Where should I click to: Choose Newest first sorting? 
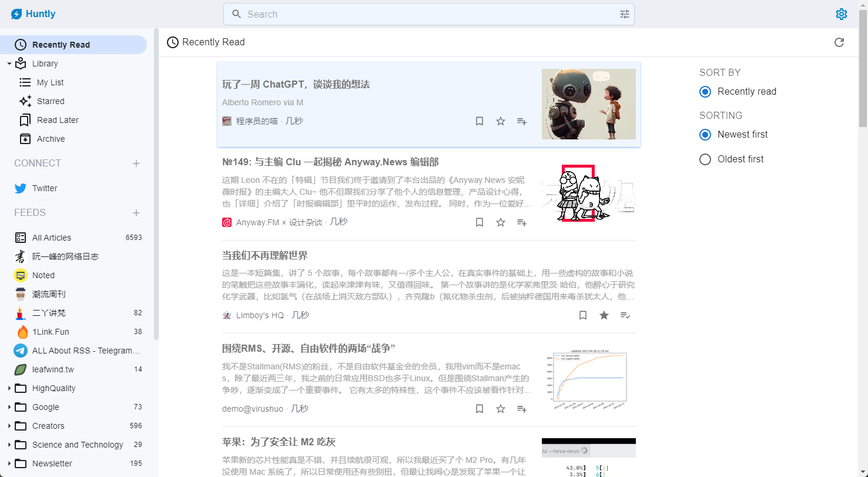705,135
